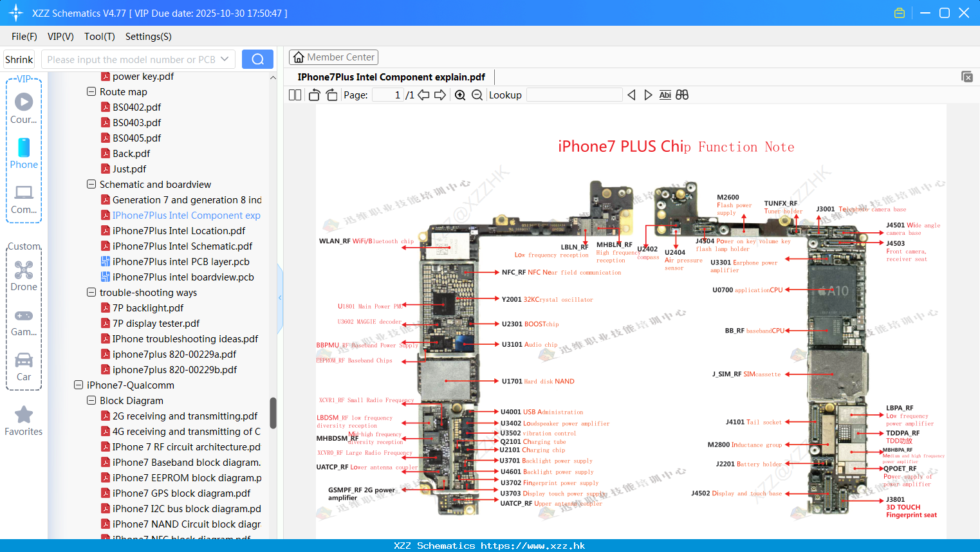Find next lookup result triangle

648,95
